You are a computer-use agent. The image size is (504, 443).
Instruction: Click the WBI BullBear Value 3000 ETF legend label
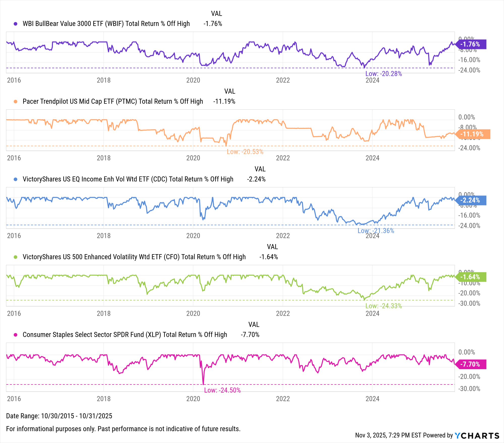click(x=106, y=24)
